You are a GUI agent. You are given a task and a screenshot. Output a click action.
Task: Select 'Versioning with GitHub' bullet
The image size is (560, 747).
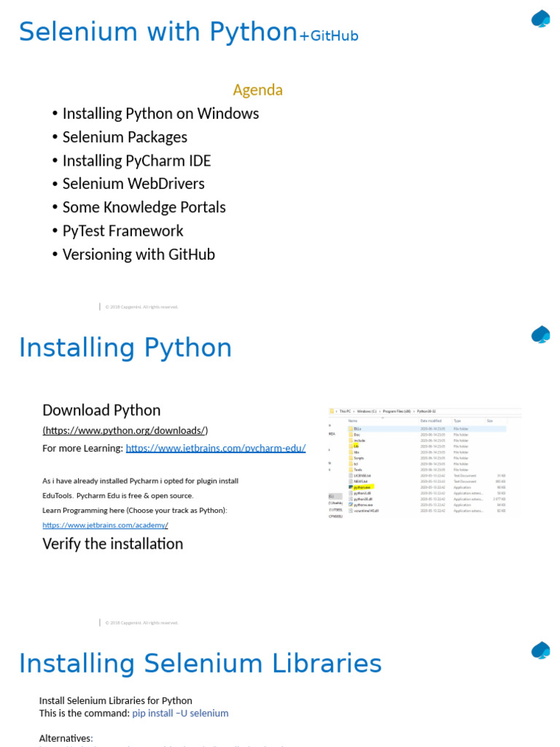point(139,255)
